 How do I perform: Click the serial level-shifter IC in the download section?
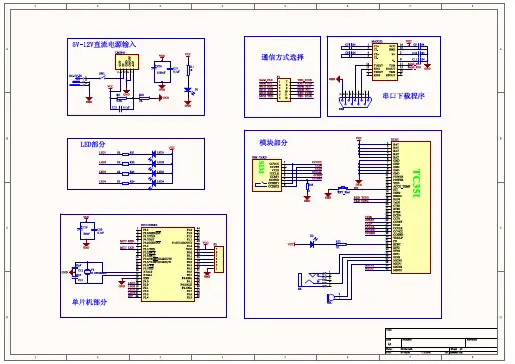[385, 62]
